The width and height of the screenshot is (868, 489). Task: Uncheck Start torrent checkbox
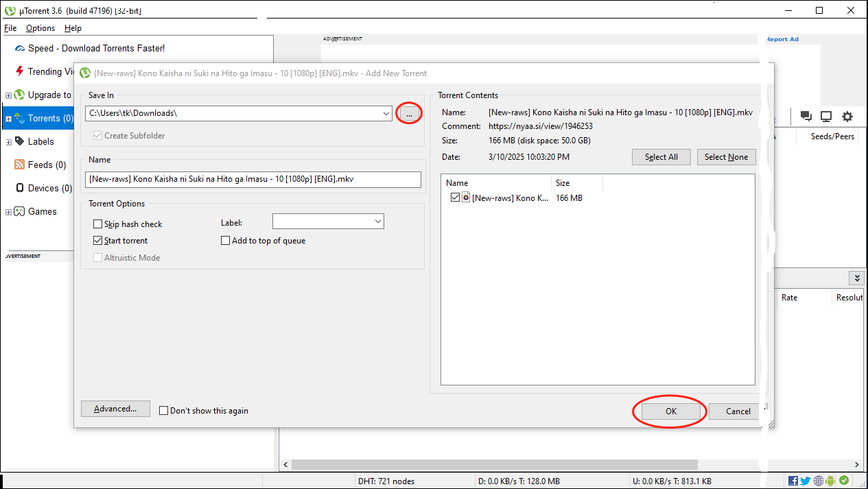(97, 241)
